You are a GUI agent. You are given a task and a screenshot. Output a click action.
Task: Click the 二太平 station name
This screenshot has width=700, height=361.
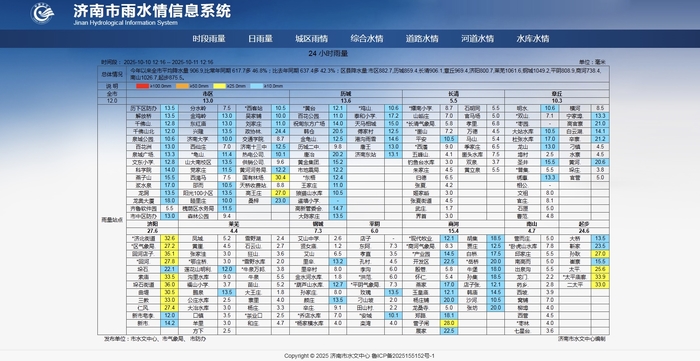575,285
